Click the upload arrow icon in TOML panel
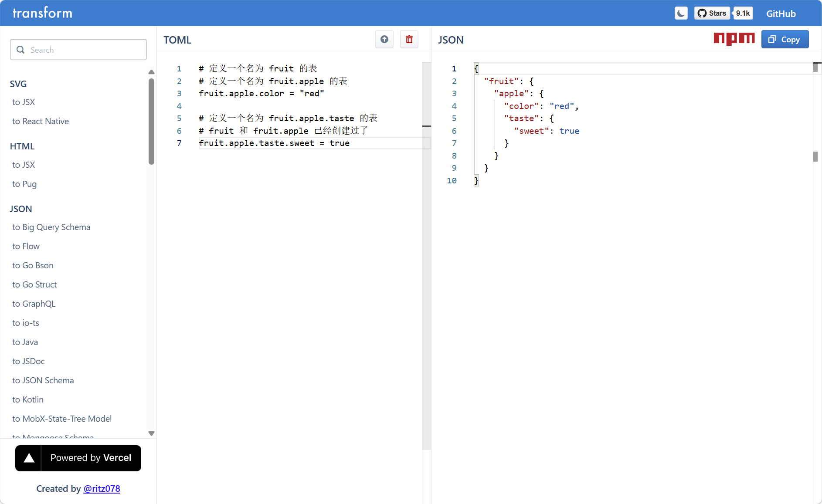 [x=384, y=40]
